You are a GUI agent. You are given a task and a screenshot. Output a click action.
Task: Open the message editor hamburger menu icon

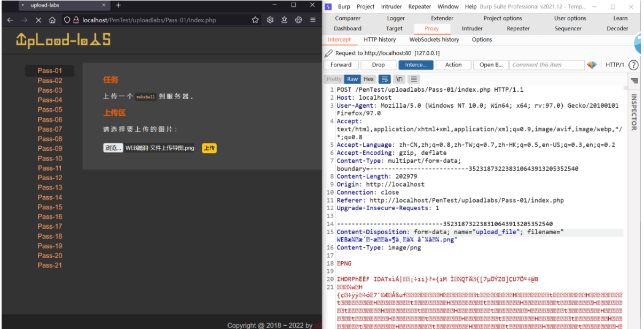tap(414, 79)
